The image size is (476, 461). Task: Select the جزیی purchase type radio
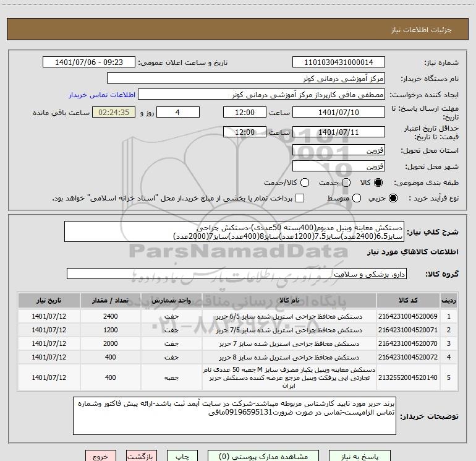click(393, 198)
